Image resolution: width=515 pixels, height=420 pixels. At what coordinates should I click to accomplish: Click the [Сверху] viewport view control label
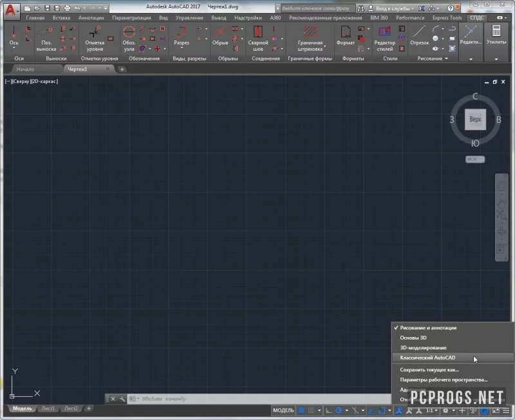tap(21, 82)
